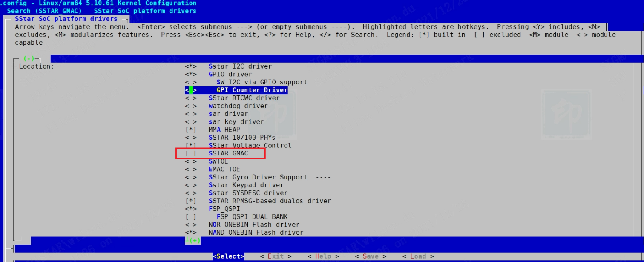Click the Search (SSTAR_GMAC) breadcrumb
The height and width of the screenshot is (262, 644).
coord(44,11)
